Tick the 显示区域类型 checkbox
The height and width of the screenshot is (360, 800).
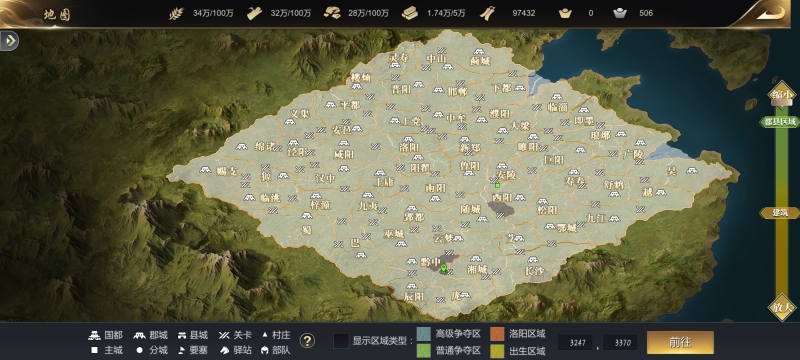point(341,341)
